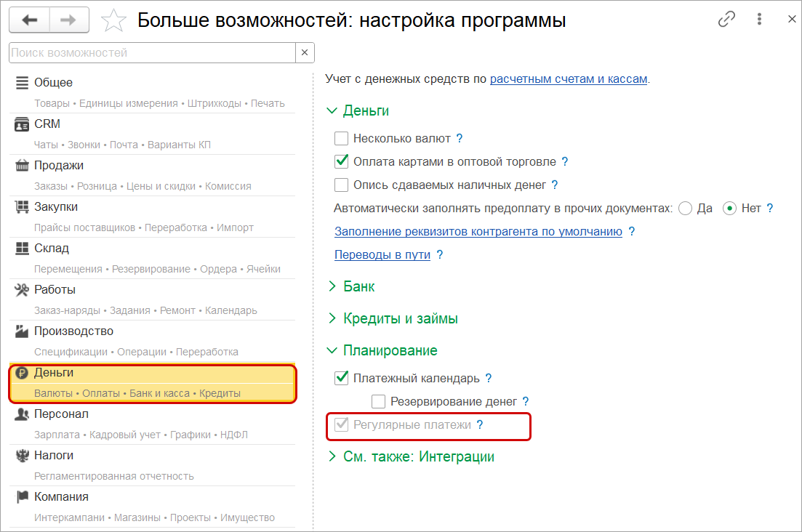Enable Опись сдаваемых наличных денег checkbox

pos(341,185)
